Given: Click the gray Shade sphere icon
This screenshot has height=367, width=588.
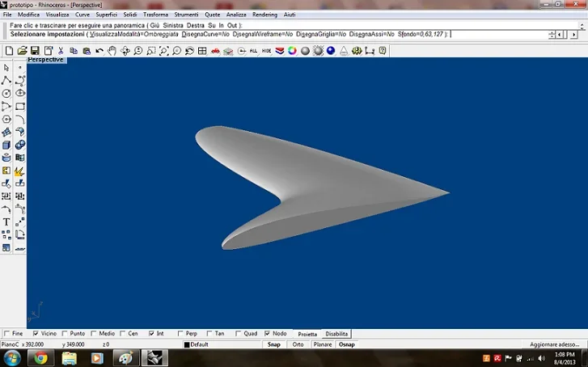Looking at the screenshot, I should [305, 51].
